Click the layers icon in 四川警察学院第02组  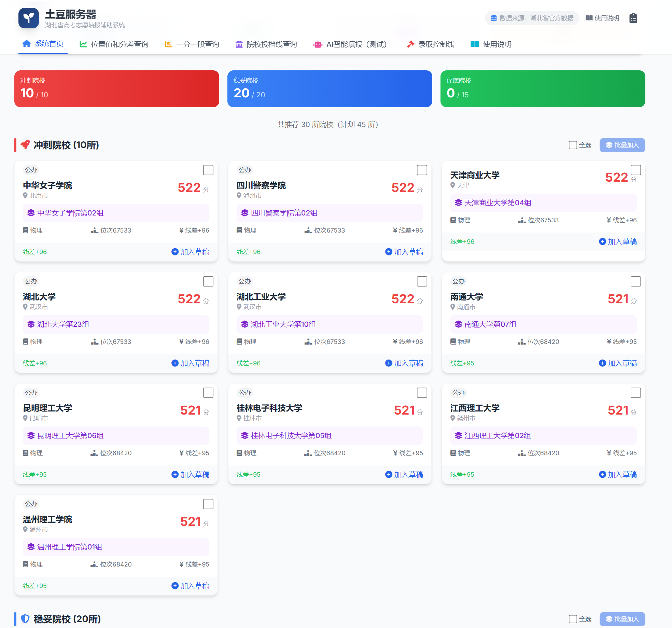(245, 213)
